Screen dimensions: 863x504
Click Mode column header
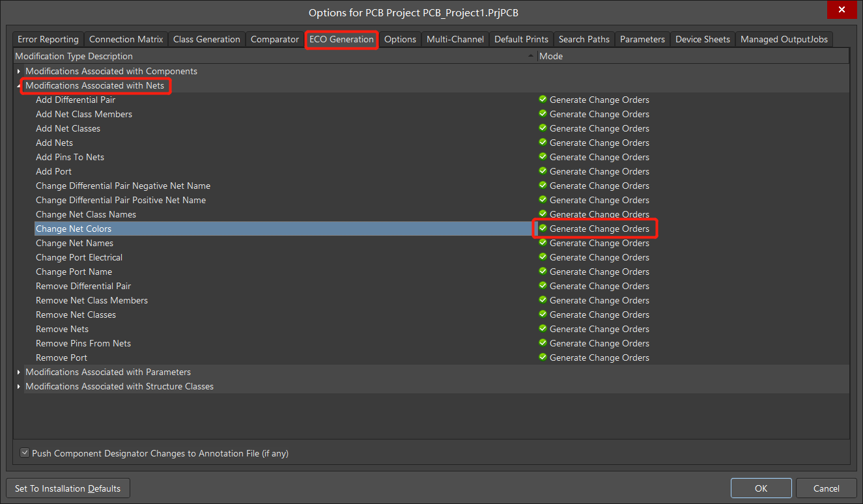(x=693, y=57)
